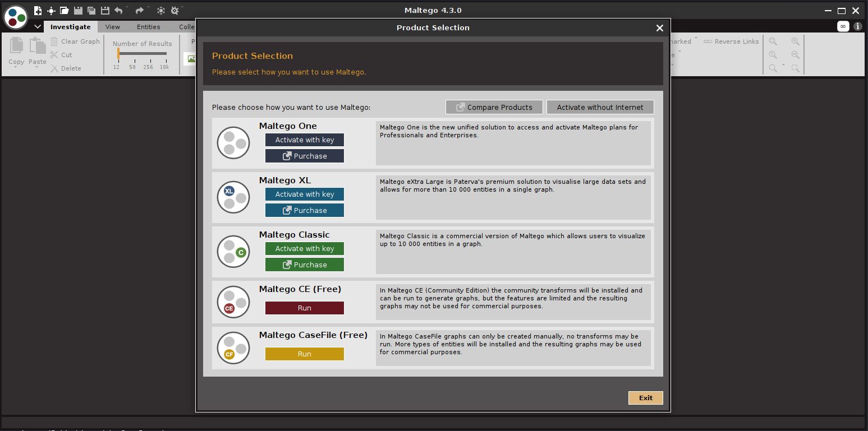This screenshot has height=431, width=868.
Task: Run Maltego CaseFile (Free)
Action: pos(305,354)
